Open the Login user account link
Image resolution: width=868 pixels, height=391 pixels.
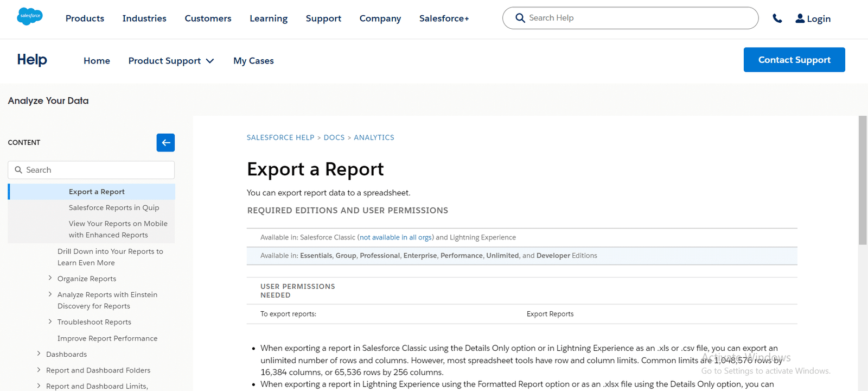click(813, 18)
